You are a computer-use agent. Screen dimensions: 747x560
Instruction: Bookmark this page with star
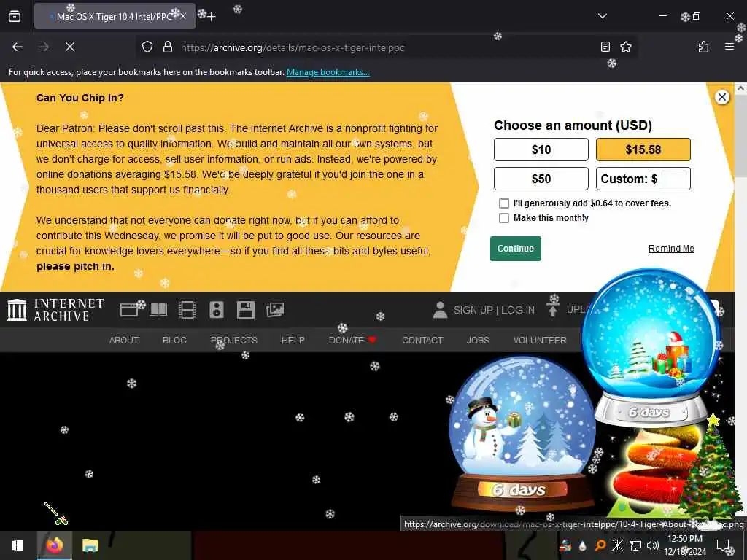(625, 47)
